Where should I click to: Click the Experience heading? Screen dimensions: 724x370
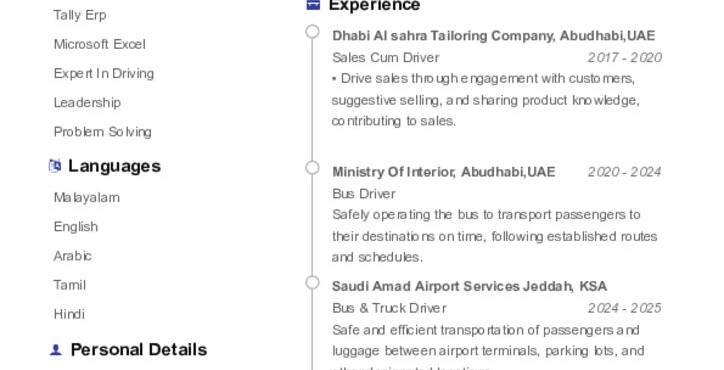coord(374,5)
